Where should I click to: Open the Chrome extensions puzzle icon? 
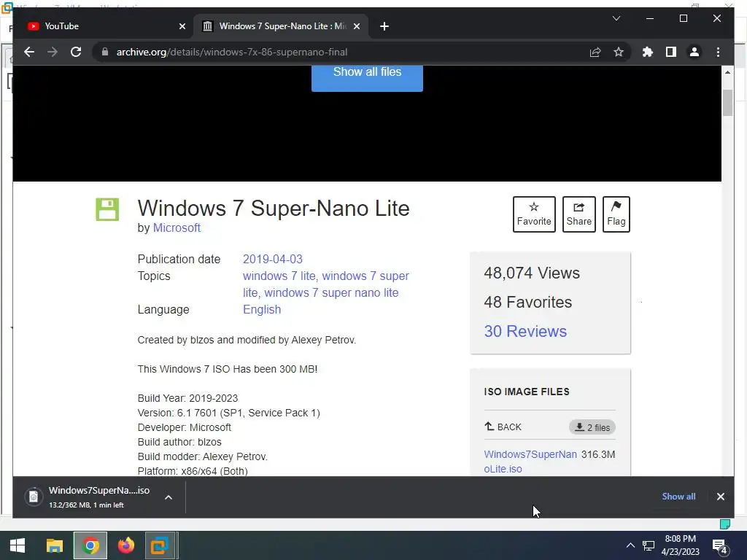pyautogui.click(x=648, y=52)
